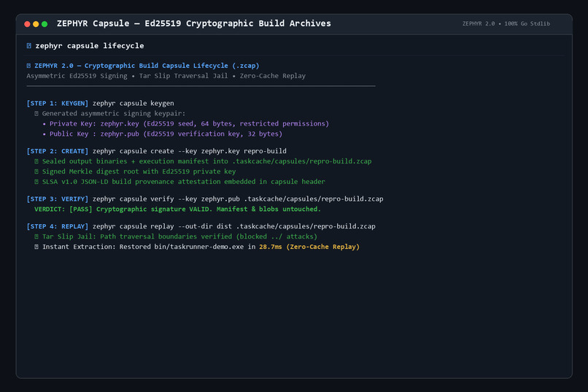Click the red close window dot
Viewport: 588px width, 392px height.
tap(27, 24)
